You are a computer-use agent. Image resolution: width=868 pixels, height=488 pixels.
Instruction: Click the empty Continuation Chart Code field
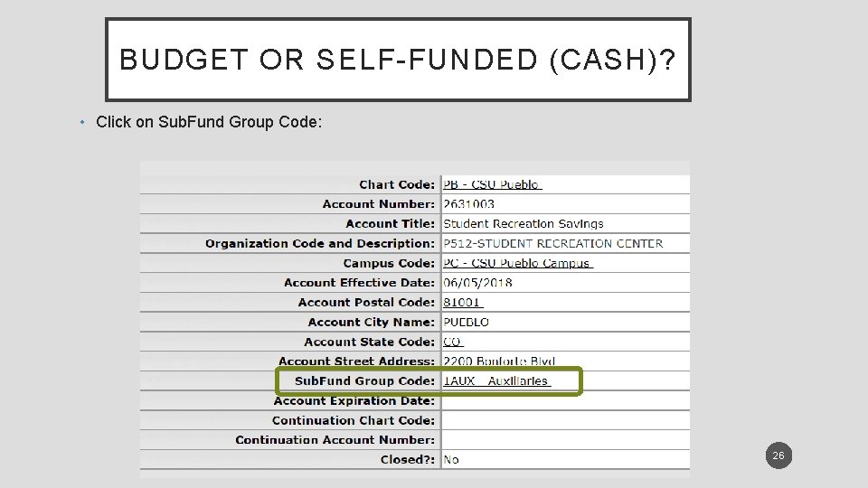point(564,420)
